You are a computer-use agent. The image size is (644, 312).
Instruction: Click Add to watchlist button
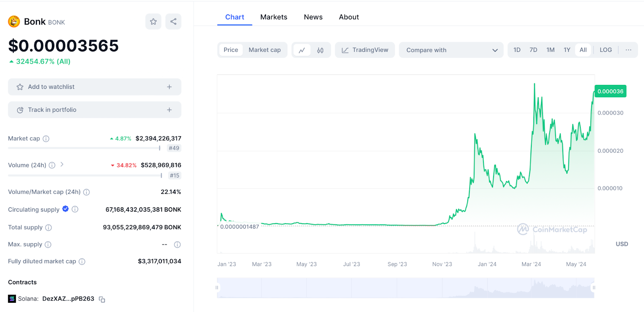pyautogui.click(x=95, y=87)
